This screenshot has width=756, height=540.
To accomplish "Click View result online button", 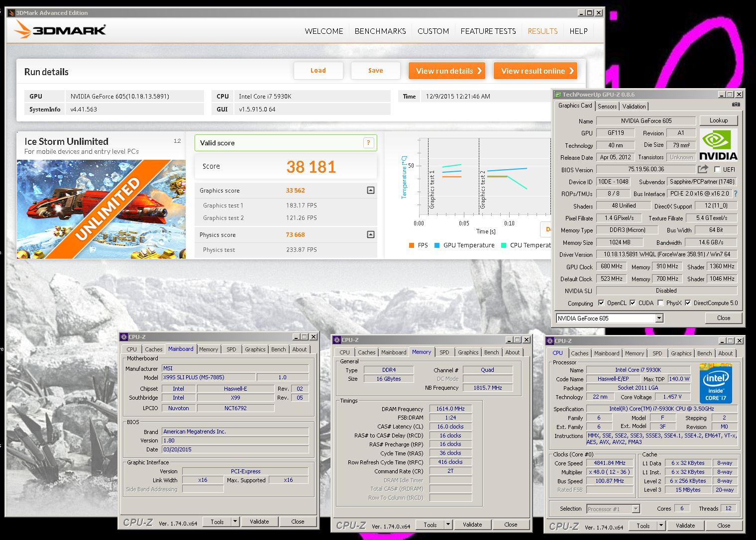I will (535, 71).
